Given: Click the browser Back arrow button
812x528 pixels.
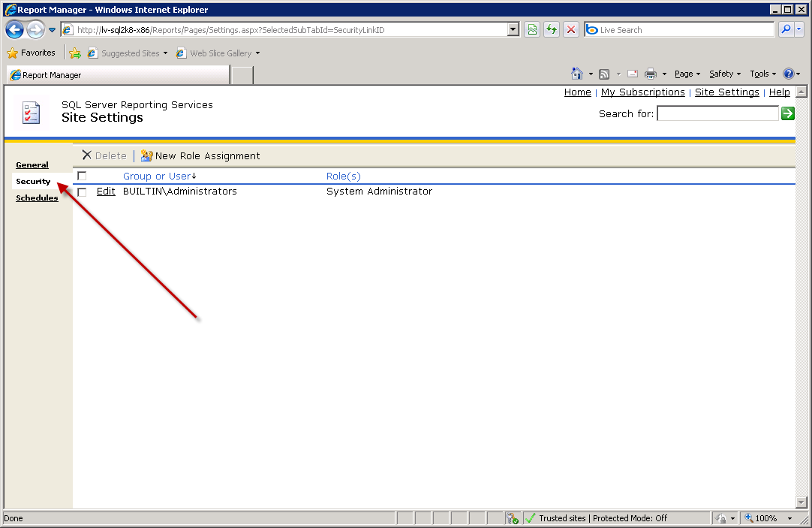Looking at the screenshot, I should point(14,30).
